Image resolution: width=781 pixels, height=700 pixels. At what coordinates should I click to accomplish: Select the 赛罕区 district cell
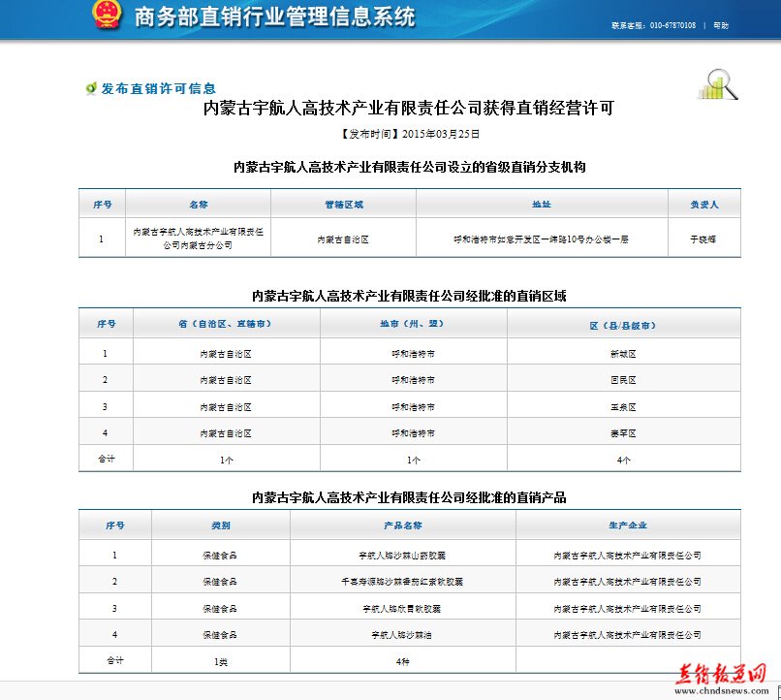coord(623,433)
